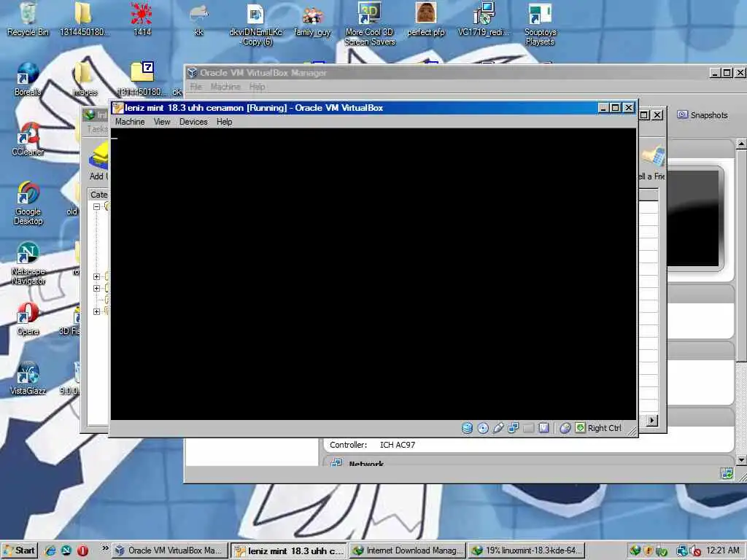The image size is (747, 560).
Task: Expand the bottom plus node in download manager tree
Action: pyautogui.click(x=97, y=311)
